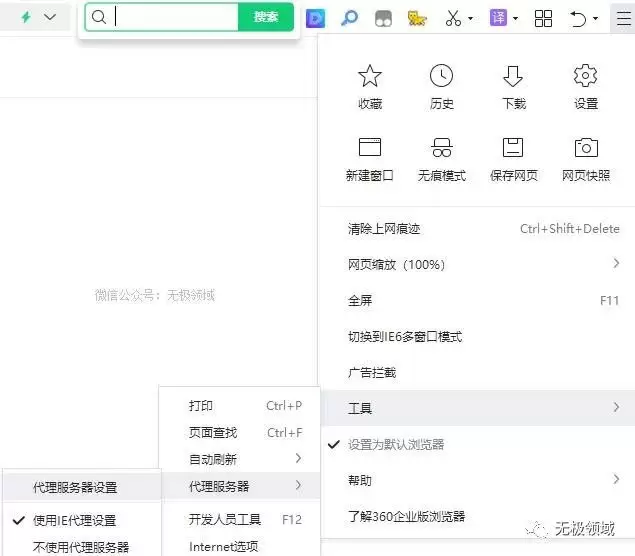The image size is (635, 556).
Task: Open Internet选项 entry
Action: 240,546
